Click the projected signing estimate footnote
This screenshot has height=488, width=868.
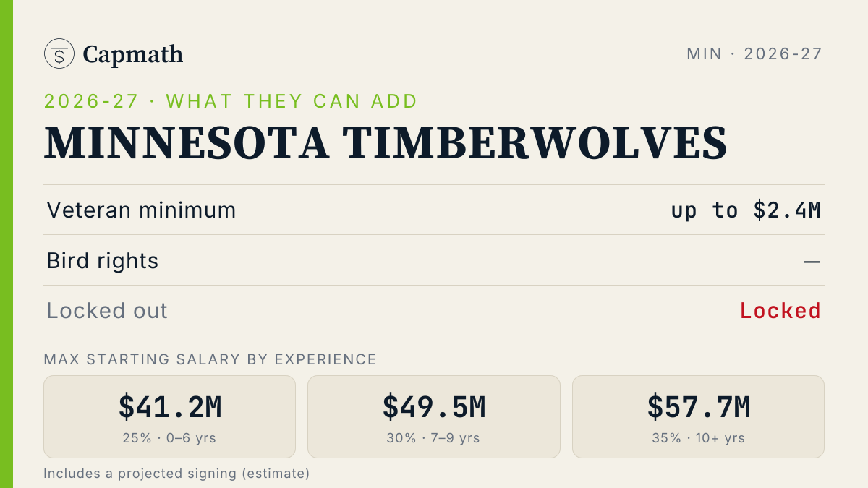tap(176, 474)
